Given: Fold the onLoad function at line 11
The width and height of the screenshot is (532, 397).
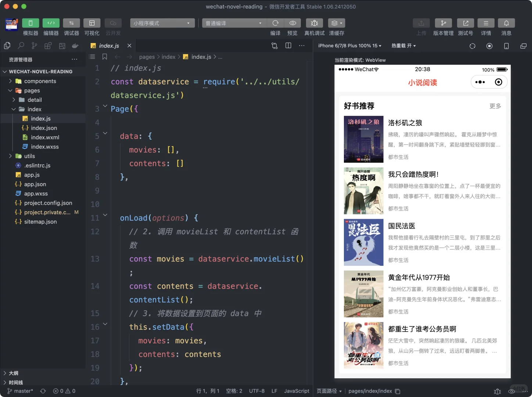Looking at the screenshot, I should (105, 215).
